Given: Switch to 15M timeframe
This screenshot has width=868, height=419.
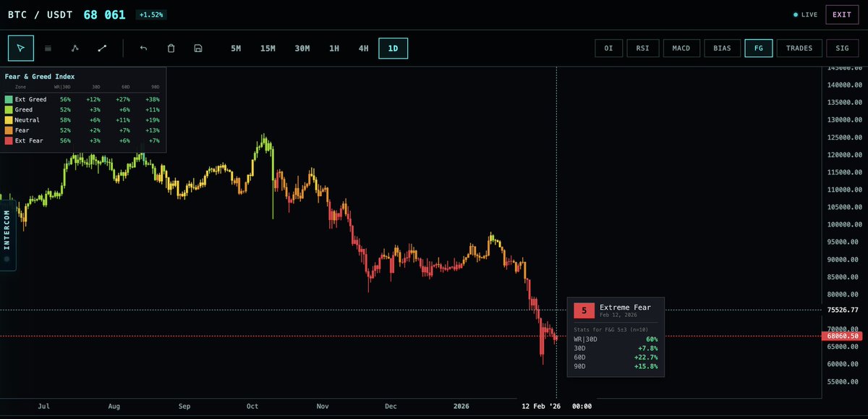Looking at the screenshot, I should click(268, 48).
